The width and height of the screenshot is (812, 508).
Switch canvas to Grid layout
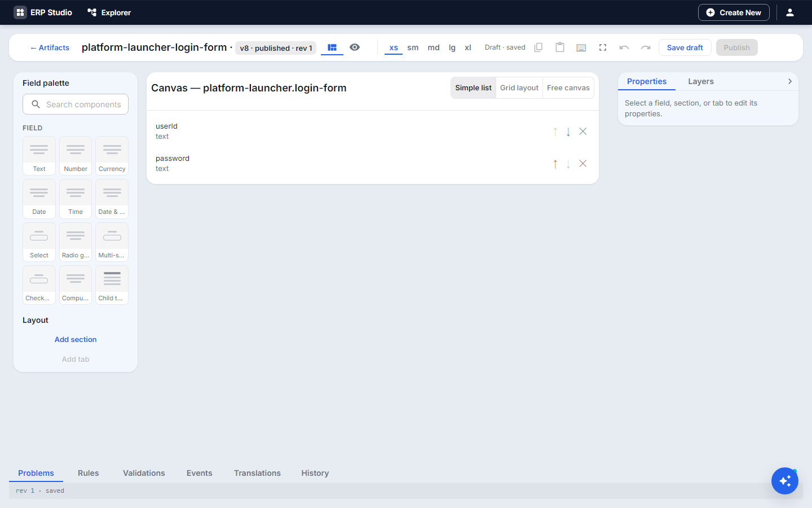(x=519, y=88)
